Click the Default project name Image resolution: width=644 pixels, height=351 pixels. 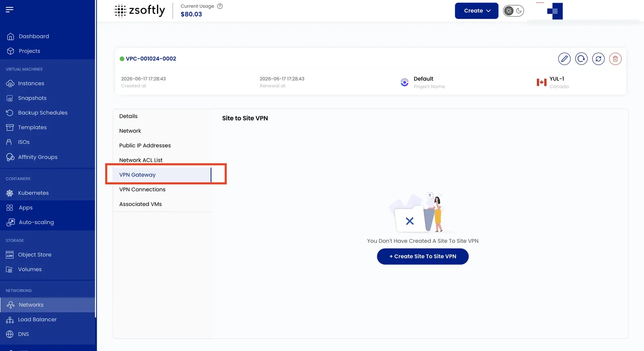423,79
